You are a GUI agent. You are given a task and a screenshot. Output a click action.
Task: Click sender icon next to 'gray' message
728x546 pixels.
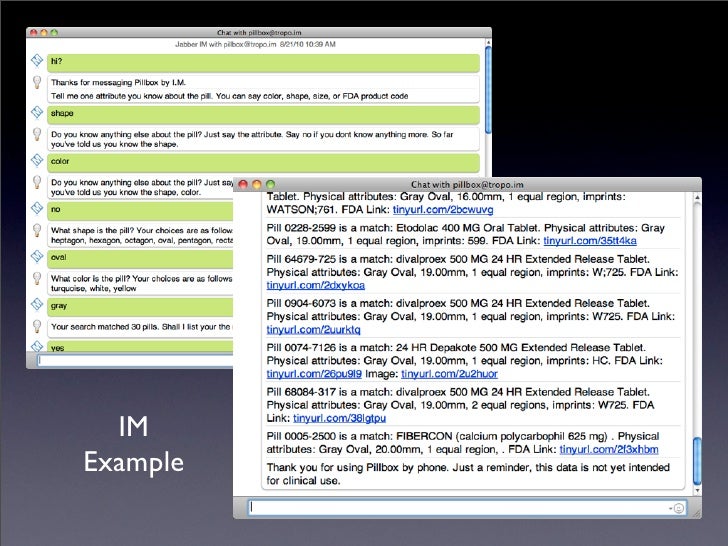(x=37, y=305)
